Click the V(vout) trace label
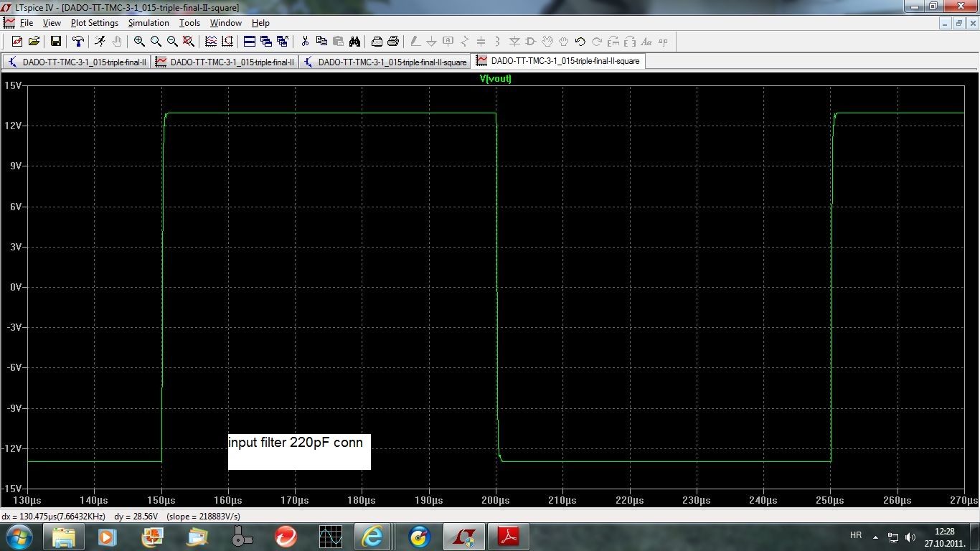The width and height of the screenshot is (980, 551). point(495,79)
